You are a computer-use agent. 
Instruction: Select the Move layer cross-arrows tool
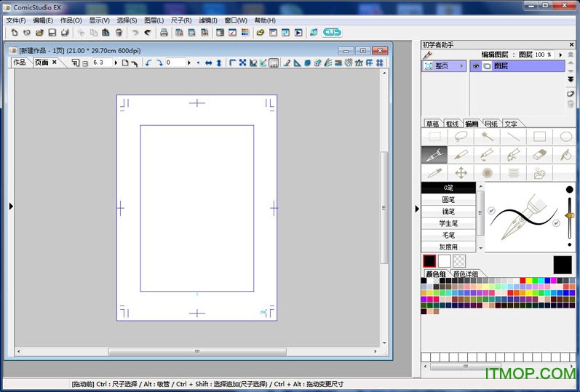click(461, 172)
